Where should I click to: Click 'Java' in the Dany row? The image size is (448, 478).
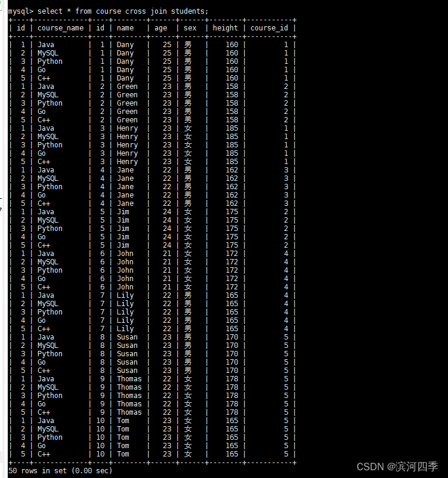[46, 45]
